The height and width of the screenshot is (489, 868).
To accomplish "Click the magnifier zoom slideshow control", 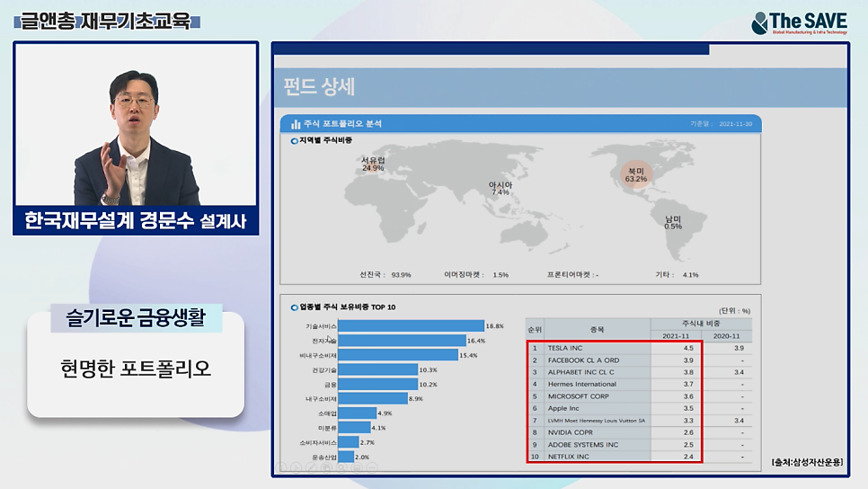I will tap(341, 468).
